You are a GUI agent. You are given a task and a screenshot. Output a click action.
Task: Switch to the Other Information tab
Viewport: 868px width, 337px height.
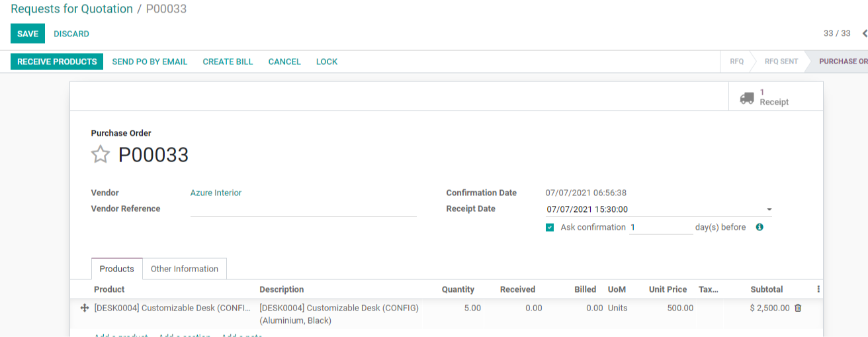coord(185,269)
